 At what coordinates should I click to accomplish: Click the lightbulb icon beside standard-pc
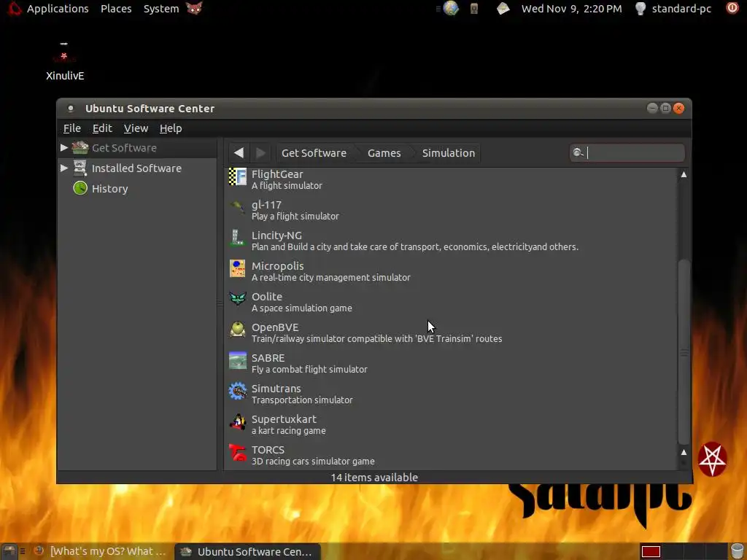640,8
